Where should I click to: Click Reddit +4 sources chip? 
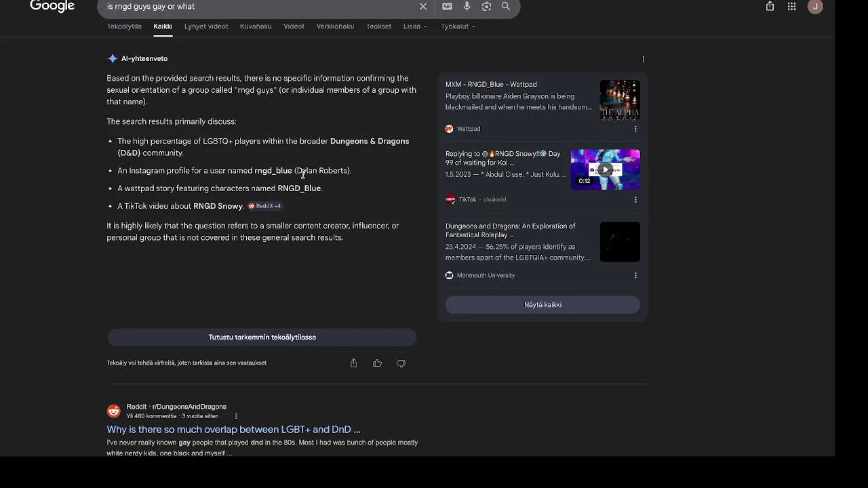click(265, 206)
